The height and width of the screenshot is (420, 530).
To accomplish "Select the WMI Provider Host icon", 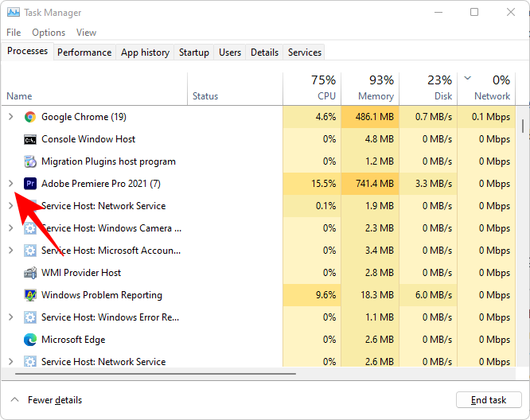I will point(30,273).
